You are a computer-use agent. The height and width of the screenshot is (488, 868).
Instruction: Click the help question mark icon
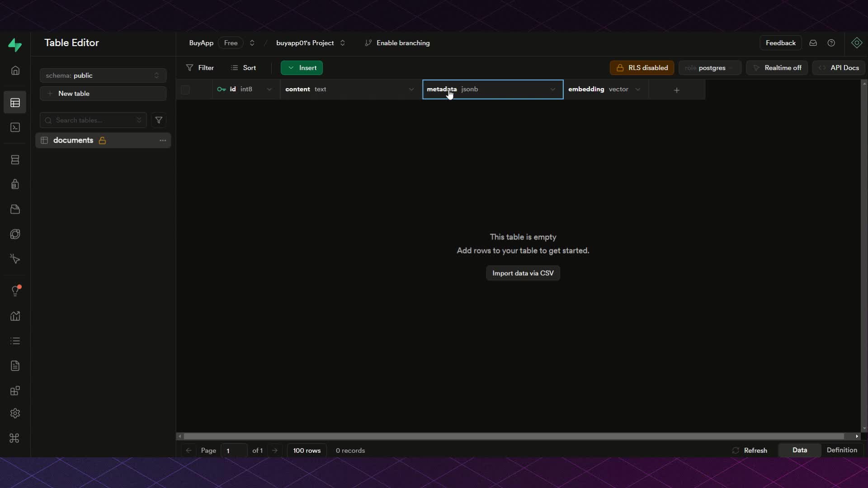tap(831, 43)
